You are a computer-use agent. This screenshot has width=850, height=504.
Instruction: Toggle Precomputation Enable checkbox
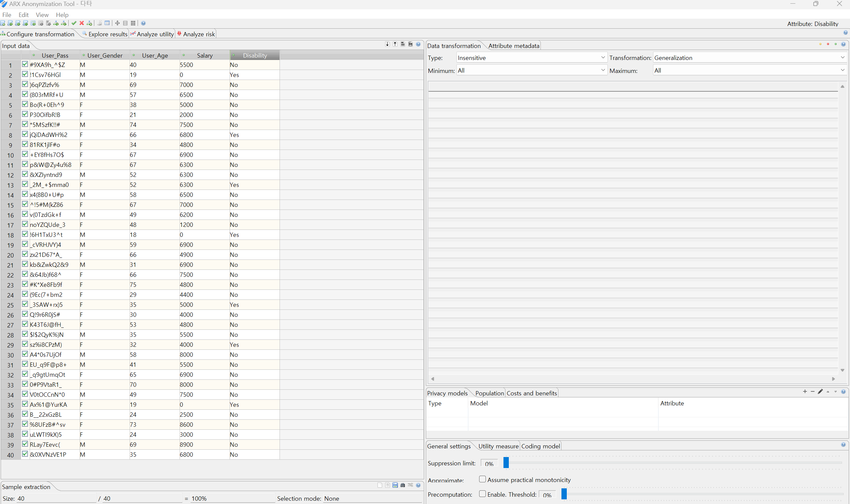coord(482,494)
